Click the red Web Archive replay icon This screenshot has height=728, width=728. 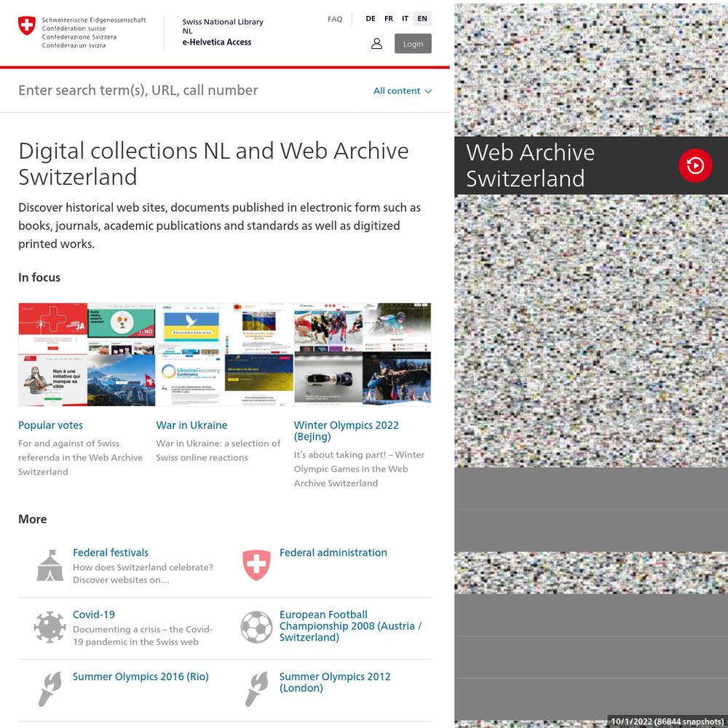click(695, 165)
